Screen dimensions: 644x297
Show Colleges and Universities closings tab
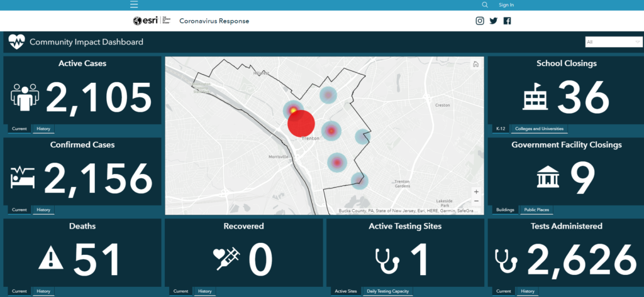tap(539, 129)
